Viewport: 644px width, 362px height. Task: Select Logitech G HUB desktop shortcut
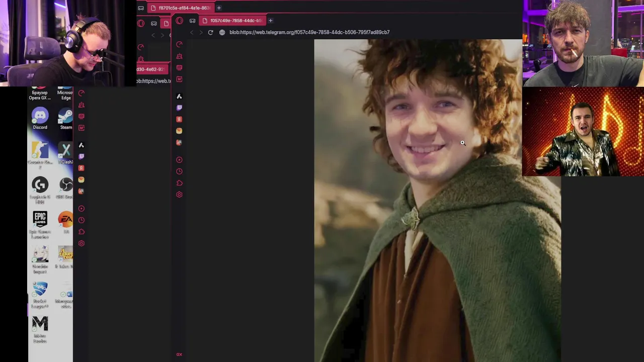pyautogui.click(x=40, y=190)
